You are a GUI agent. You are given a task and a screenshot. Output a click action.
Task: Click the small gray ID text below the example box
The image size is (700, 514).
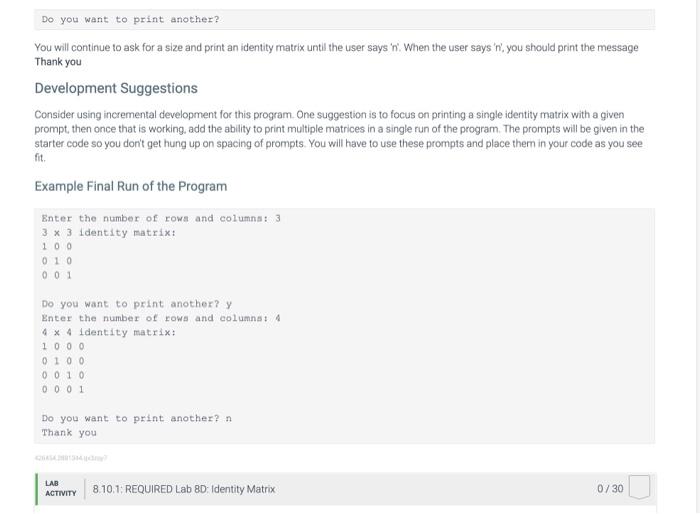pyautogui.click(x=71, y=458)
